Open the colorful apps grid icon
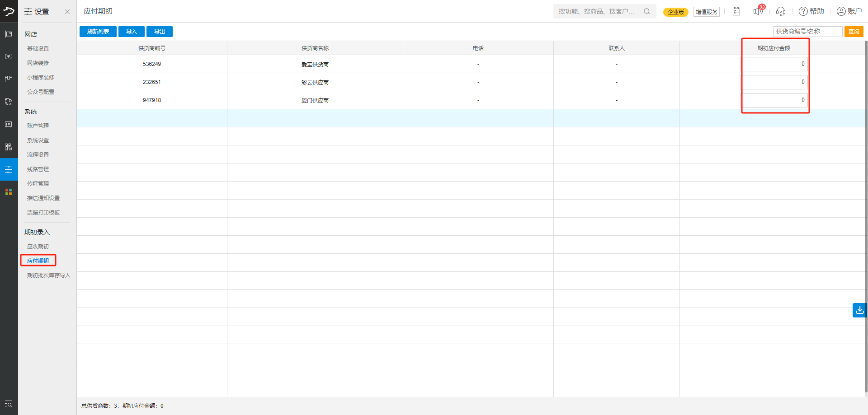This screenshot has height=415, width=868. pos(9,192)
